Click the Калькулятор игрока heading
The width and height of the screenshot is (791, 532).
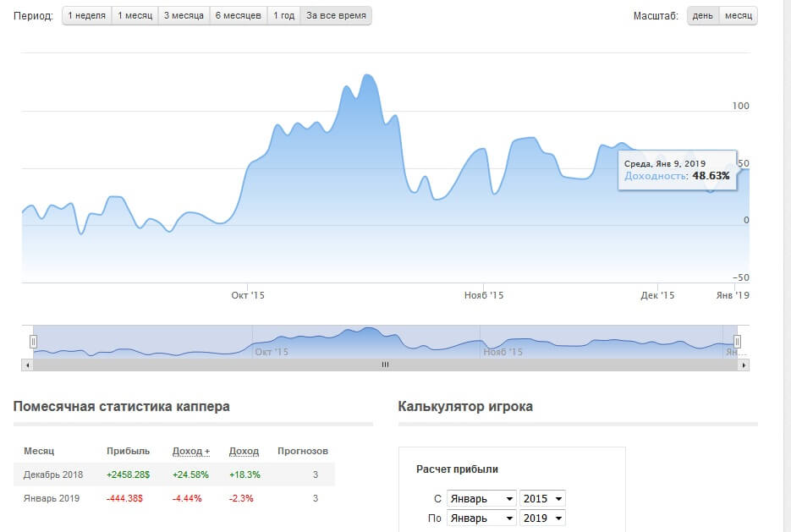click(465, 407)
